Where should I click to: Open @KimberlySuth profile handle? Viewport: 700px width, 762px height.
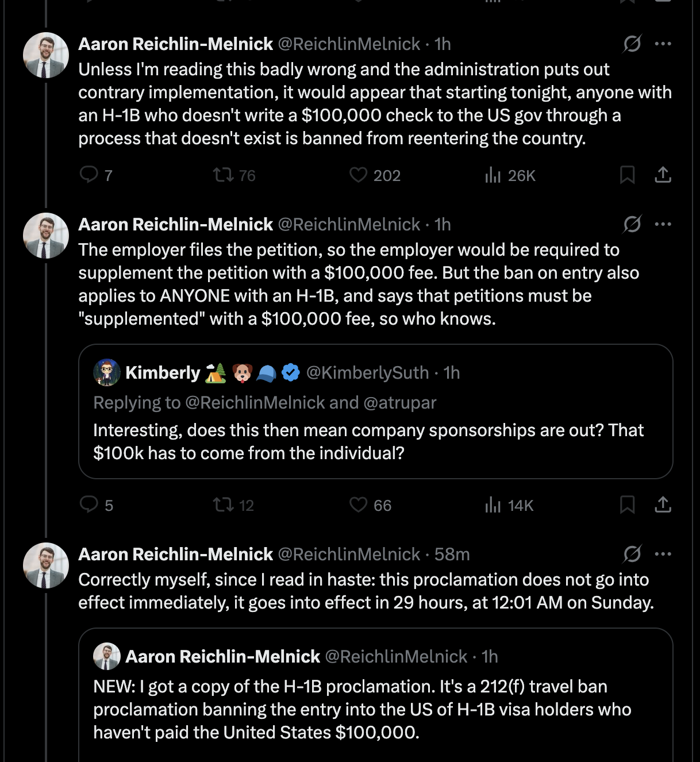click(x=367, y=373)
